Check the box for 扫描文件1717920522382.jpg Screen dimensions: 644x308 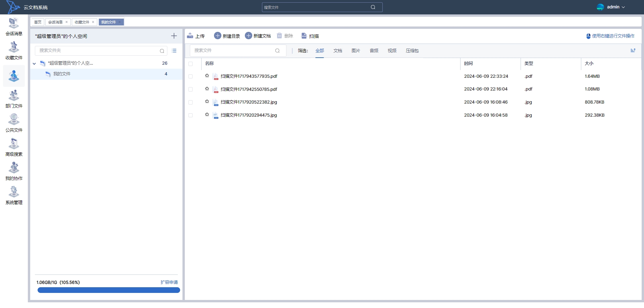click(191, 102)
